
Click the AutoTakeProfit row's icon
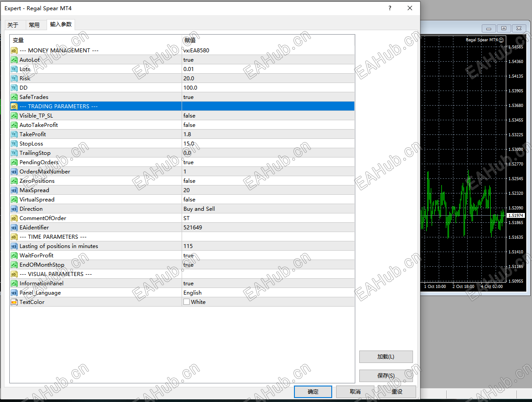click(x=14, y=125)
